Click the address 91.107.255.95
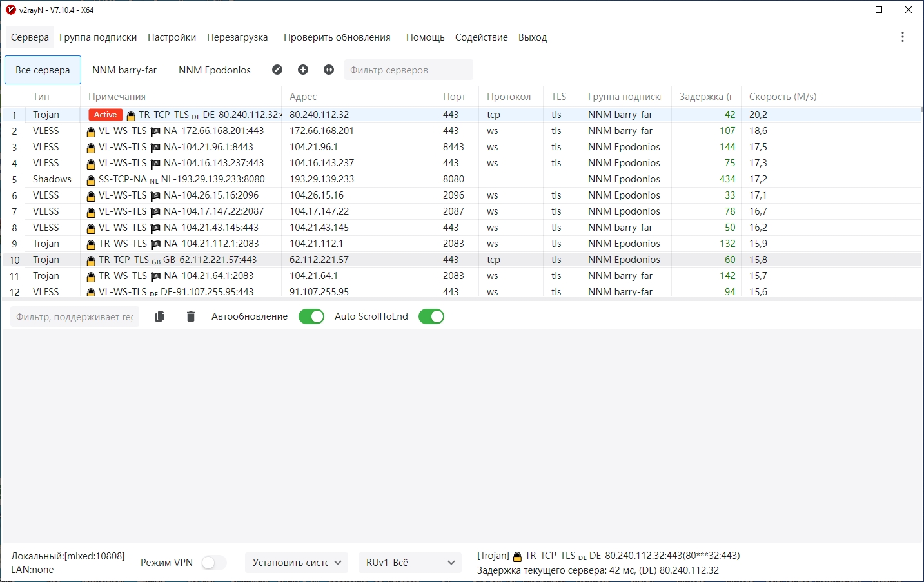This screenshot has width=924, height=582. click(319, 291)
